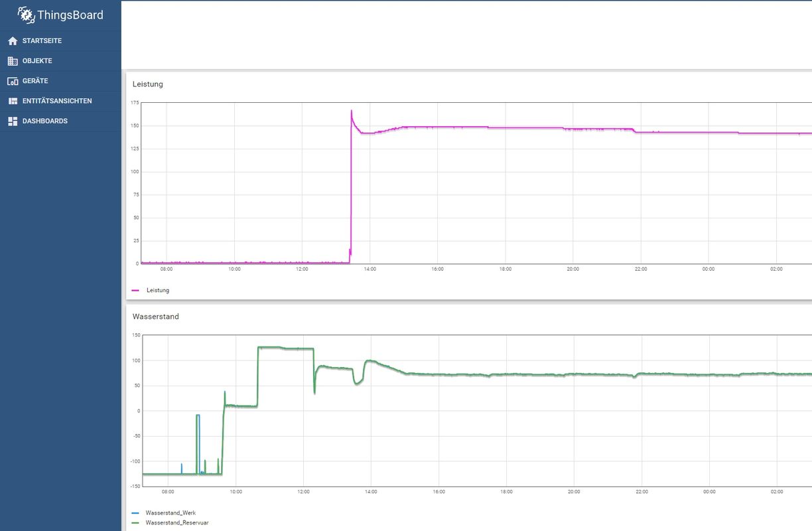Click the peak of the Leistung curve
The width and height of the screenshot is (812, 531).
point(351,111)
